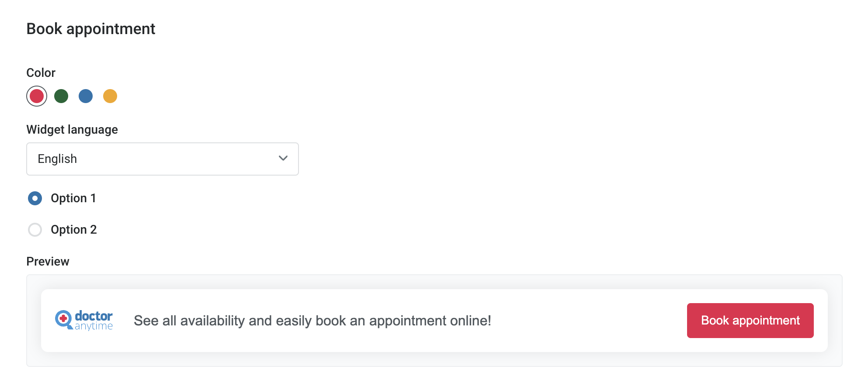Select the Option 1 radio button
868x373 pixels.
point(35,198)
